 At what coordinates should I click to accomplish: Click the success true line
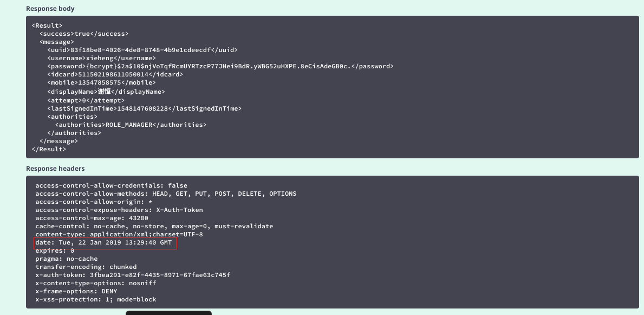pyautogui.click(x=84, y=34)
